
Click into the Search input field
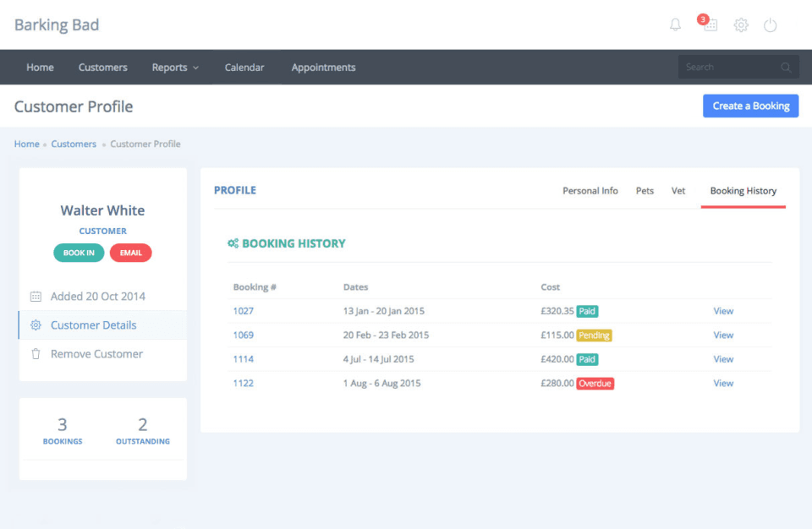pos(730,68)
